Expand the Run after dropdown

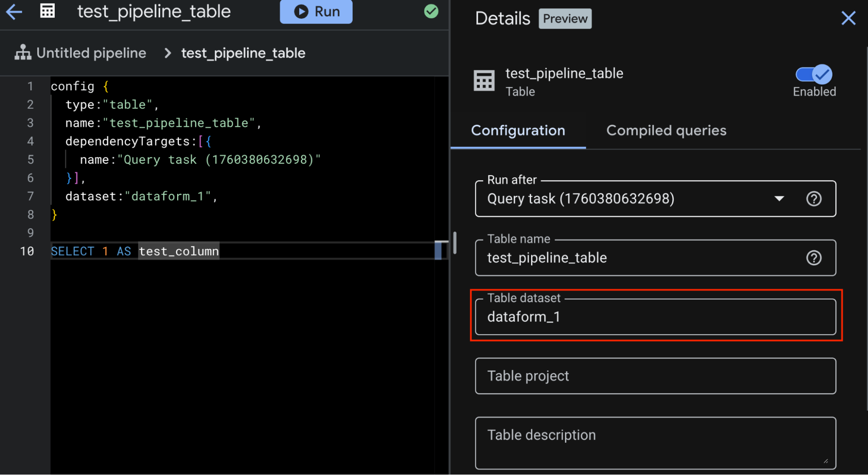tap(779, 199)
